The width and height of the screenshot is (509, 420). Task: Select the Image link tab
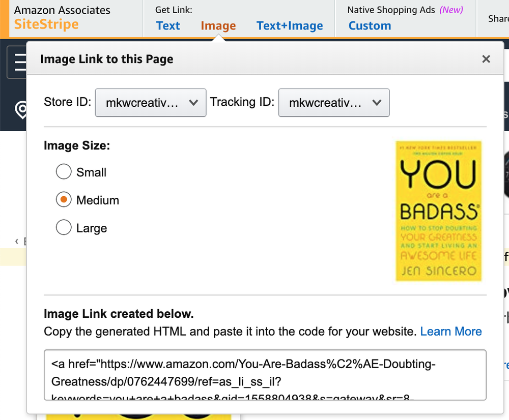218,25
